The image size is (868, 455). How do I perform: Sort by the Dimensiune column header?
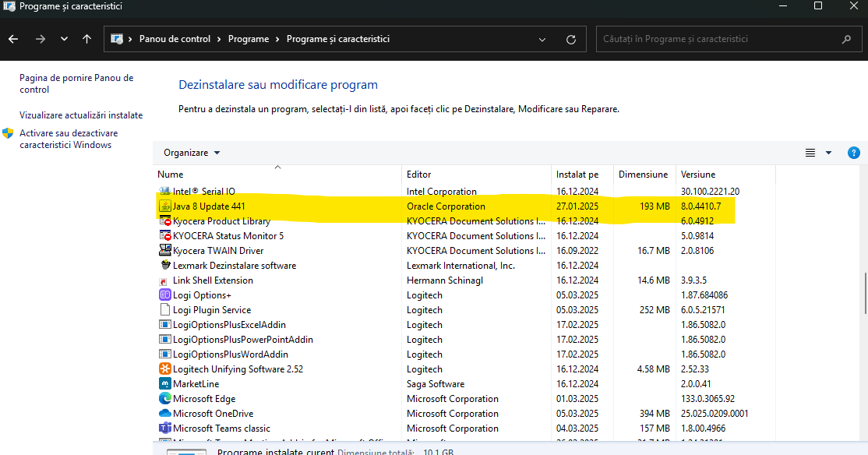pos(644,175)
